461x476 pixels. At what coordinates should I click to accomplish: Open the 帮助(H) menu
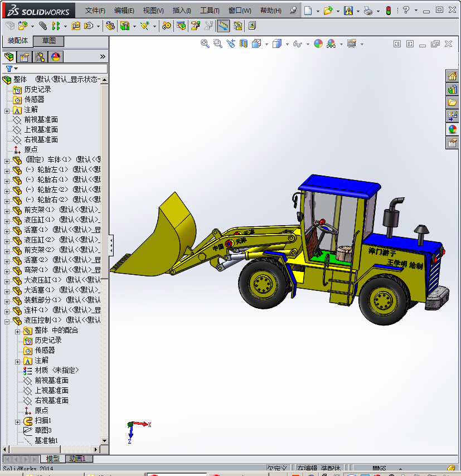tap(271, 11)
